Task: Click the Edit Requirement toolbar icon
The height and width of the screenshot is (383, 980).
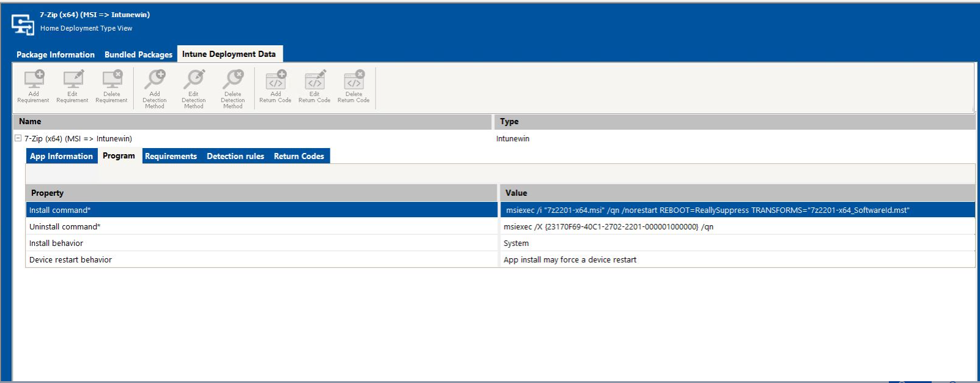Action: (x=72, y=80)
